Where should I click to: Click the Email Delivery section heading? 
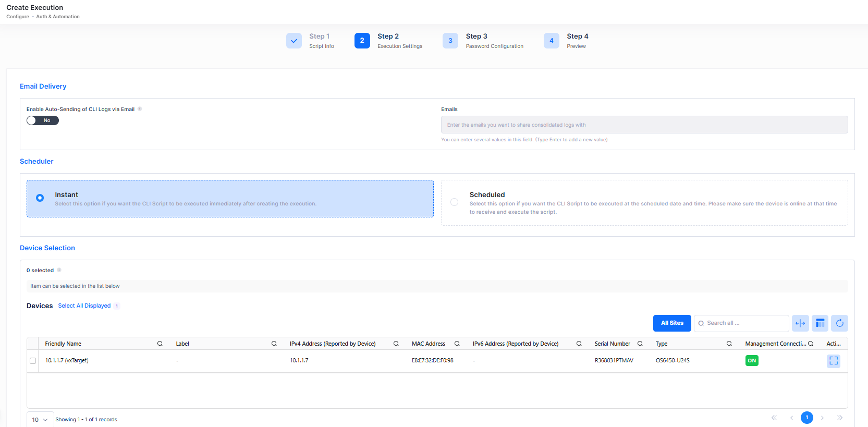(x=43, y=86)
